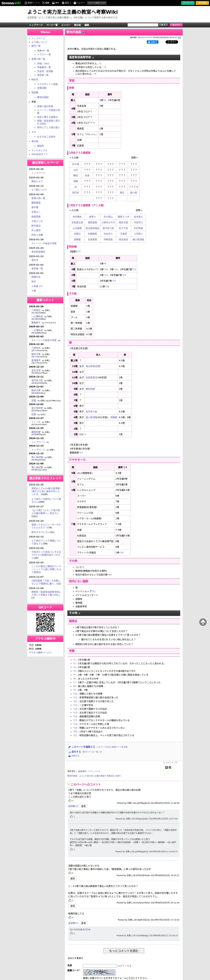The height and width of the screenshot is (980, 210).
Task: Open 堀北鈴音 in the anime seat table
Action: 123,239
